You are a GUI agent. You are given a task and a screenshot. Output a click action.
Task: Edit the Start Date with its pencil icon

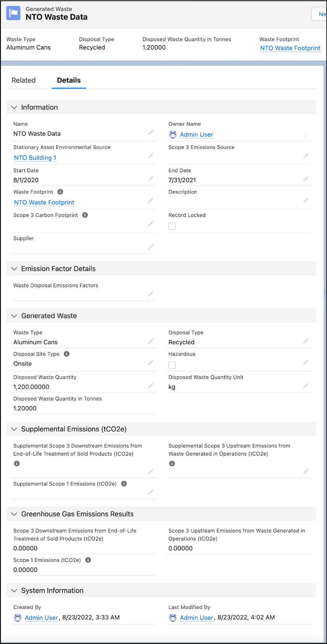[151, 179]
